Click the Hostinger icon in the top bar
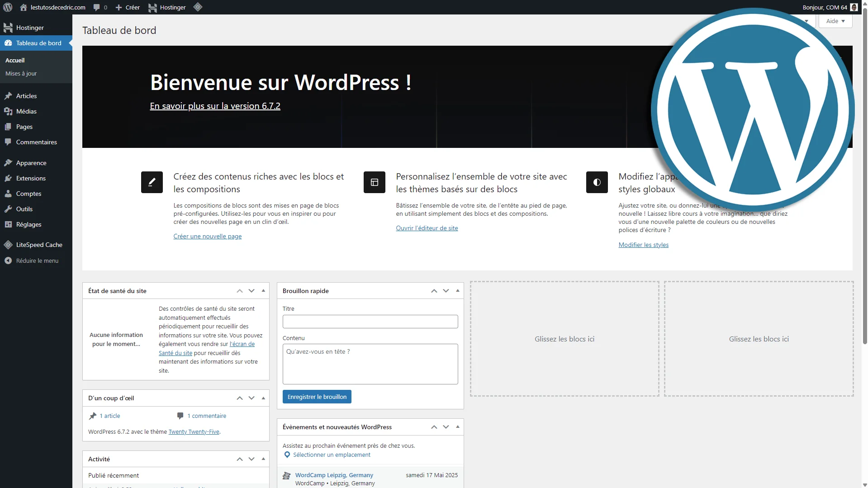Viewport: 868px width, 488px height. [153, 7]
